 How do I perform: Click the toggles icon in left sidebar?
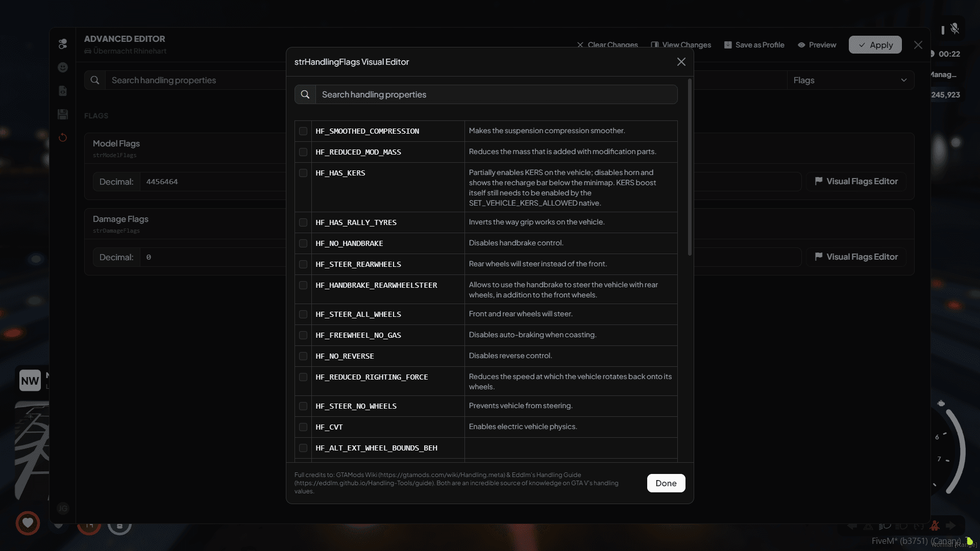pos(63,44)
